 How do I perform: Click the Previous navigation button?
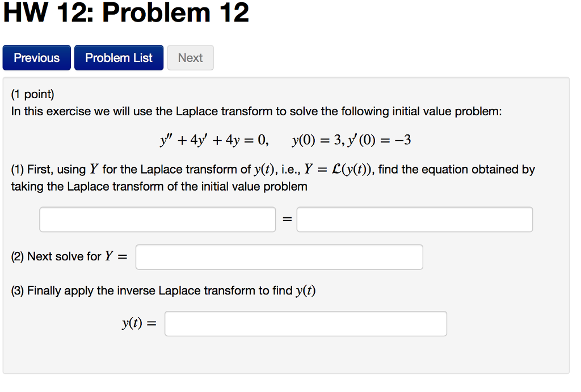[36, 57]
